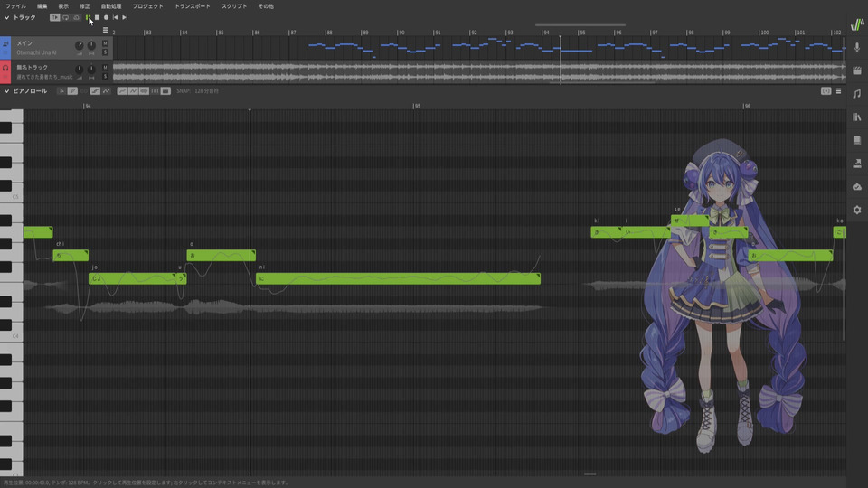Screen dimensions: 868x488
Task: Click the arrangement horizontal scrollbar thumb
Action: (x=580, y=25)
